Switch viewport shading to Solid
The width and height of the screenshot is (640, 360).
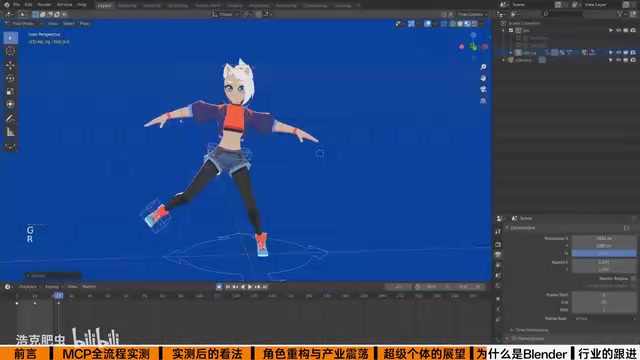tap(460, 24)
